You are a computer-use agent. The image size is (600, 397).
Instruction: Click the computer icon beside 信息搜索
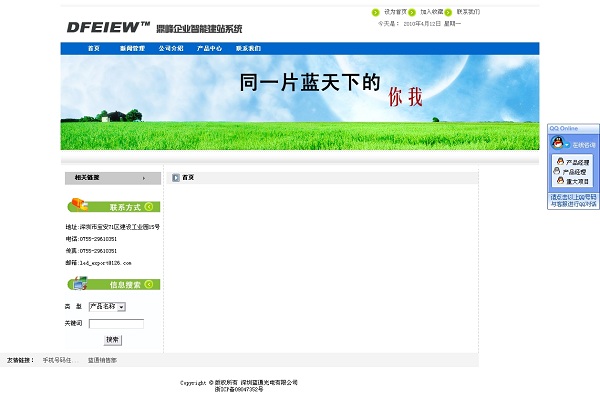pyautogui.click(x=80, y=283)
